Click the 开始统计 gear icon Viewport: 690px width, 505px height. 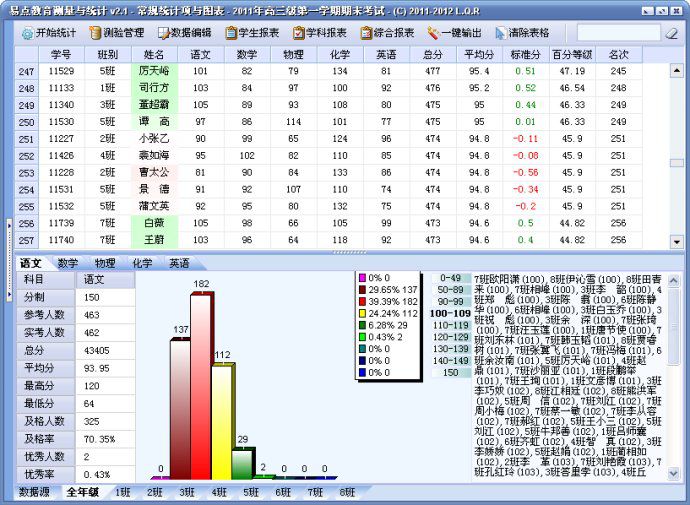(27, 33)
